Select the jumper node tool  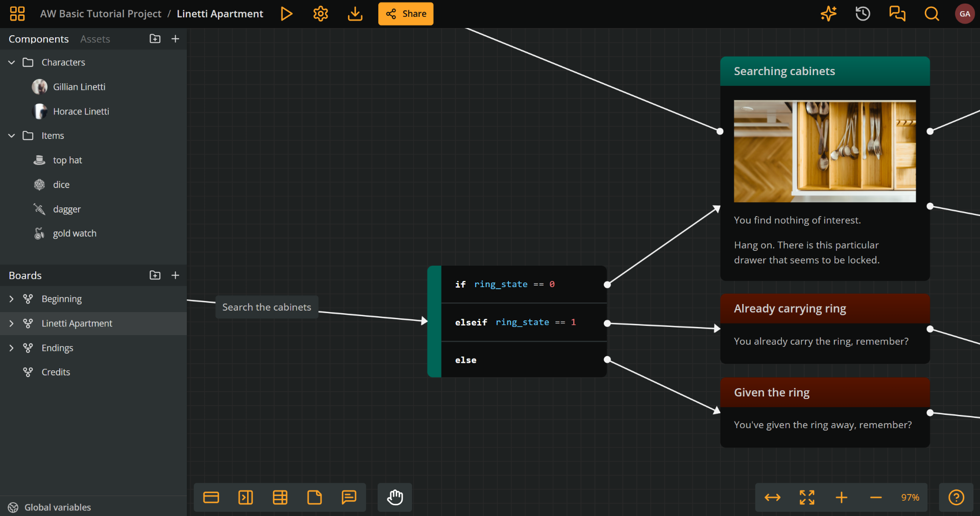[x=246, y=497]
